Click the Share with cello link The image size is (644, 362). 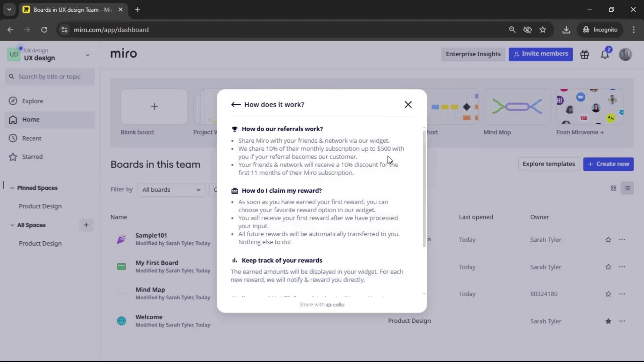coord(322,305)
